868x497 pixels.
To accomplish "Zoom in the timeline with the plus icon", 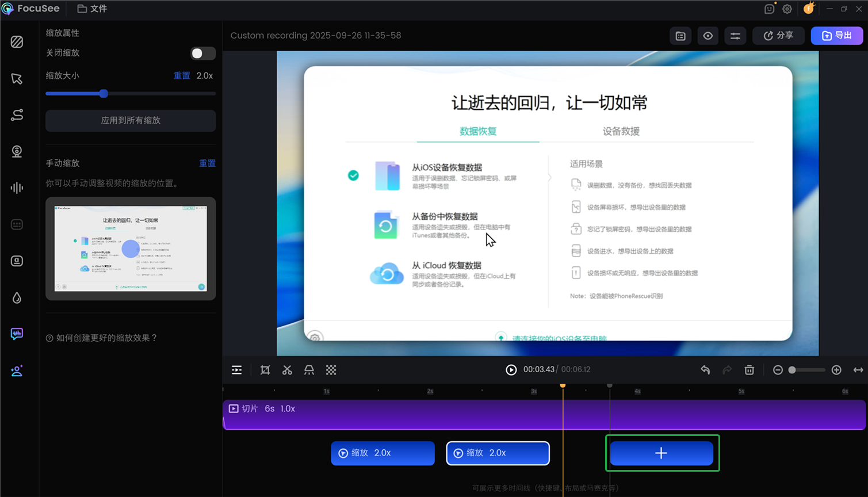I will (x=836, y=370).
